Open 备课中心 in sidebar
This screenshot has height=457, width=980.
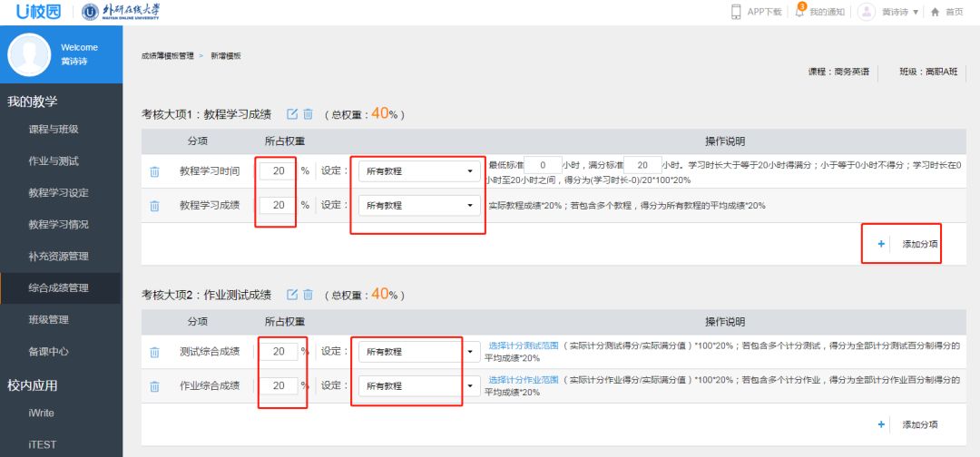pyautogui.click(x=49, y=352)
